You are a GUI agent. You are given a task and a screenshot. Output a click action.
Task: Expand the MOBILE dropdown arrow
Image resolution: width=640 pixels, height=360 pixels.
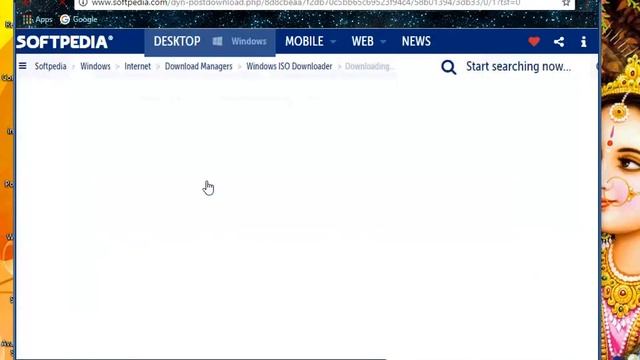[x=333, y=42]
